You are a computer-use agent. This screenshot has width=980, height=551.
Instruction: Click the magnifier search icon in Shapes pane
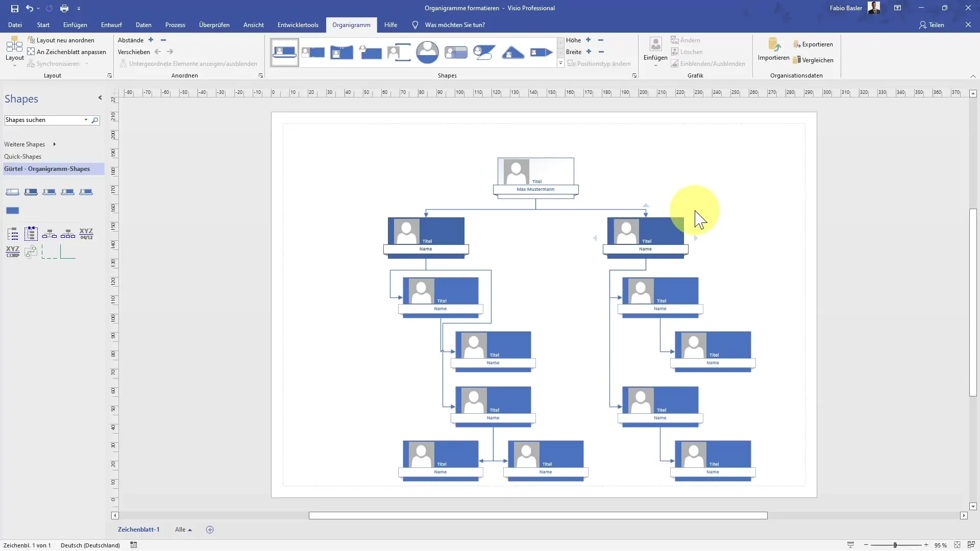click(95, 120)
